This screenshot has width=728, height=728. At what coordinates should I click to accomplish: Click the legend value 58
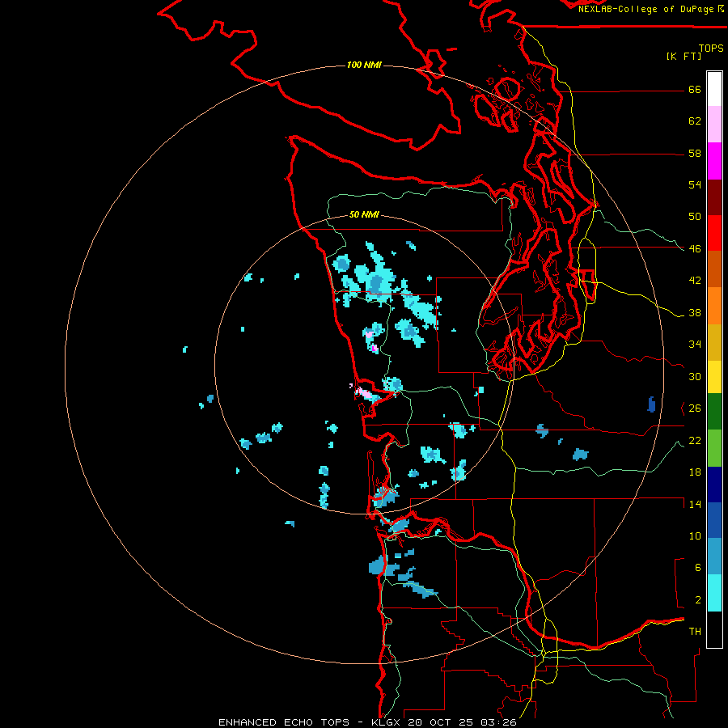click(695, 153)
